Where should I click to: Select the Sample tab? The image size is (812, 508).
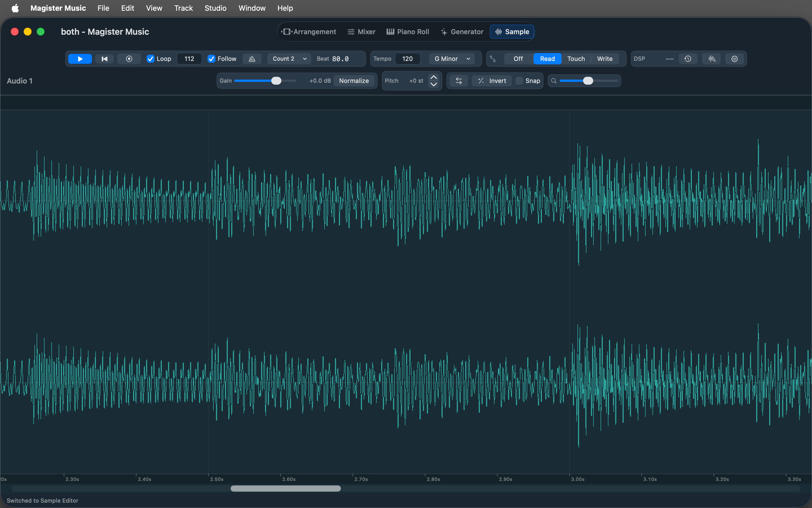(x=512, y=32)
